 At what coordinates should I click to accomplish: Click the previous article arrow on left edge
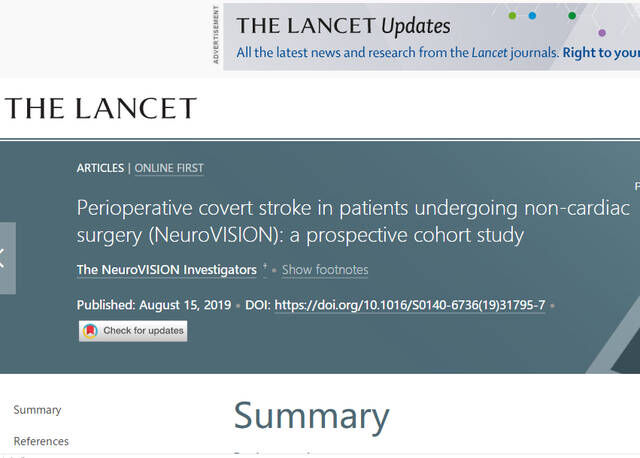(x=5, y=258)
